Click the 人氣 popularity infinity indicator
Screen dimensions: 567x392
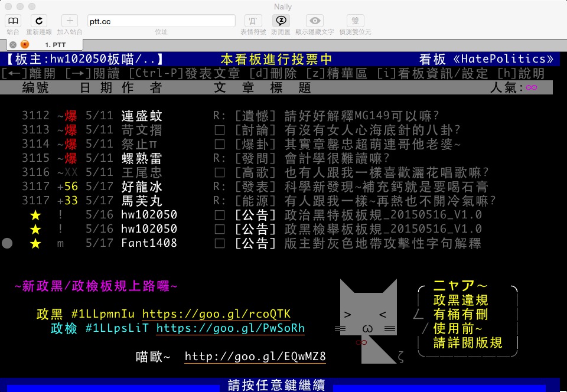click(513, 87)
